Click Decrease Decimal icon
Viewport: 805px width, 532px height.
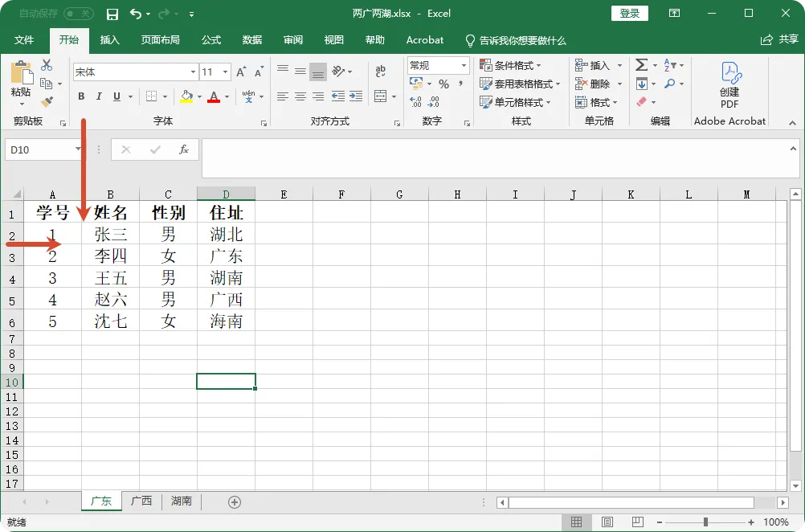coord(434,102)
